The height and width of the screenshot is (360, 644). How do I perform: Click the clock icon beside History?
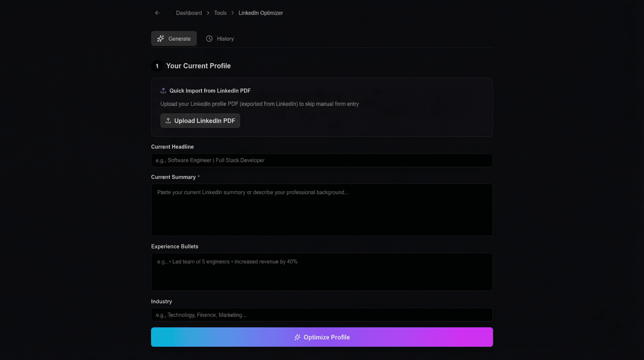[209, 38]
